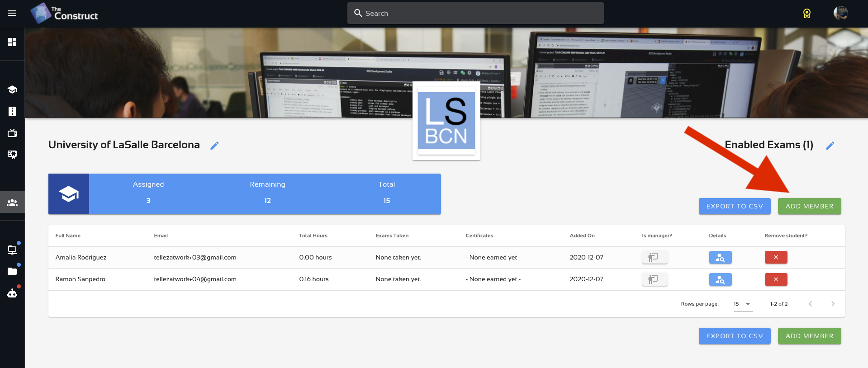Click the University of LaSalle Barcelona title
Viewport: 868px width, 368px height.
click(x=124, y=145)
